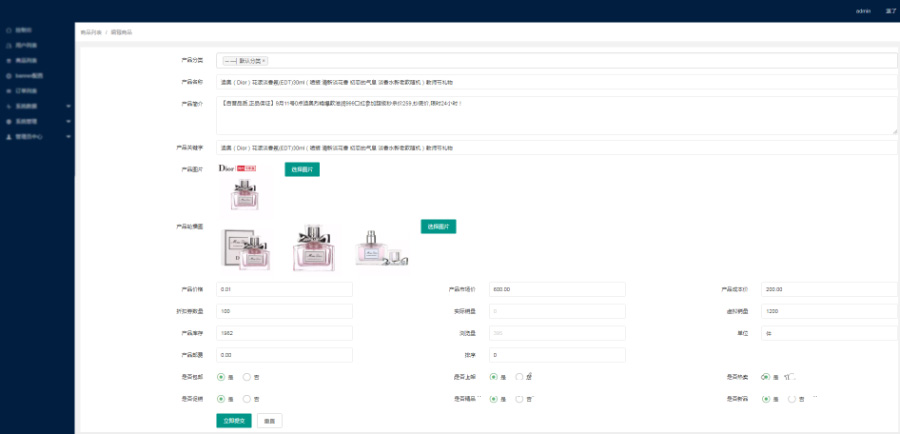Screen dimensions: 900x434
Task: Remove the 默认分类 tag via its x icon
Action: [x=265, y=60]
